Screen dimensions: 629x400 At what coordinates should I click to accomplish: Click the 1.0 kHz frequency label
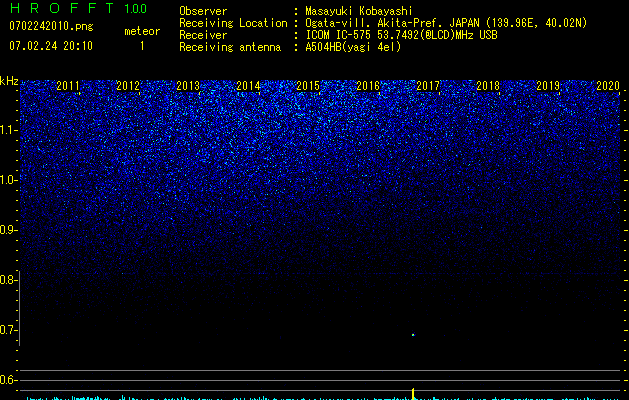[x=8, y=180]
